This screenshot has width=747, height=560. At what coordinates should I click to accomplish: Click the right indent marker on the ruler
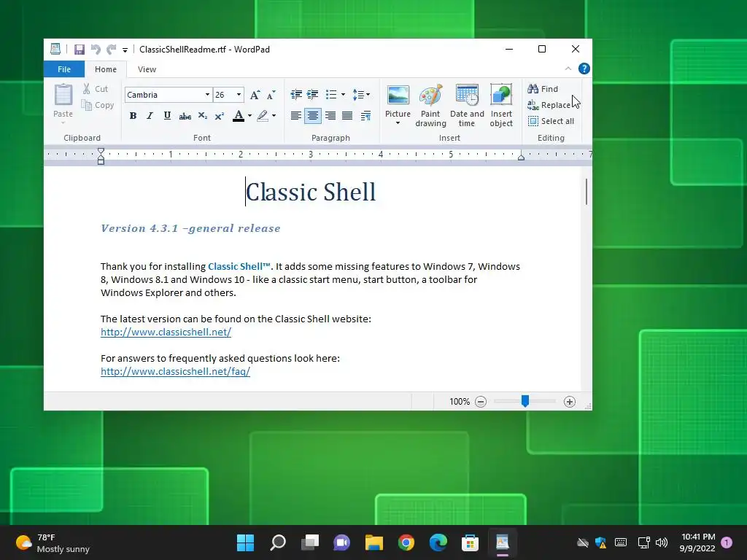pyautogui.click(x=521, y=157)
